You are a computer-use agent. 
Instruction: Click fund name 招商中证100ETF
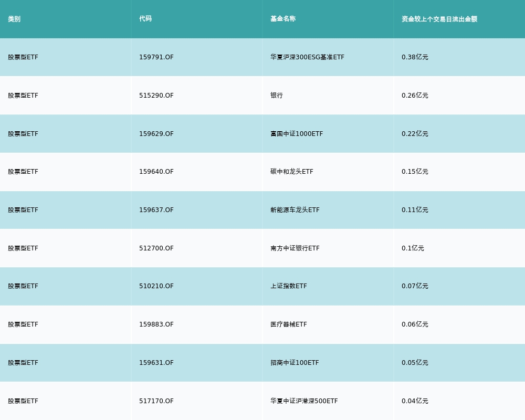[x=295, y=363]
